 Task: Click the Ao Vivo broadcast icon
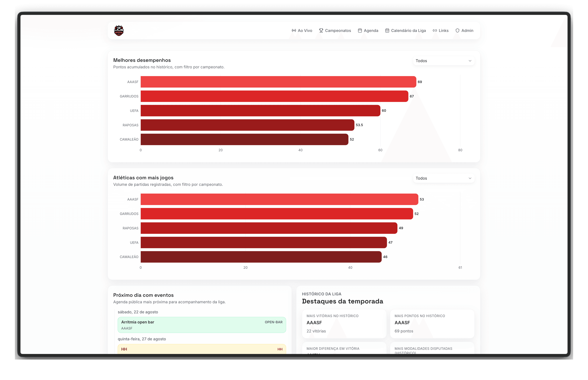(294, 31)
